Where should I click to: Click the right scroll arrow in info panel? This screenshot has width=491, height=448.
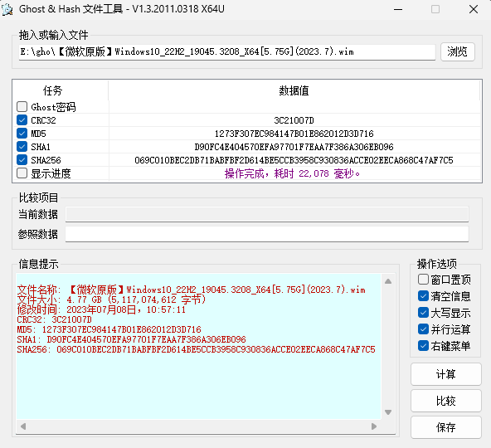[x=374, y=426]
